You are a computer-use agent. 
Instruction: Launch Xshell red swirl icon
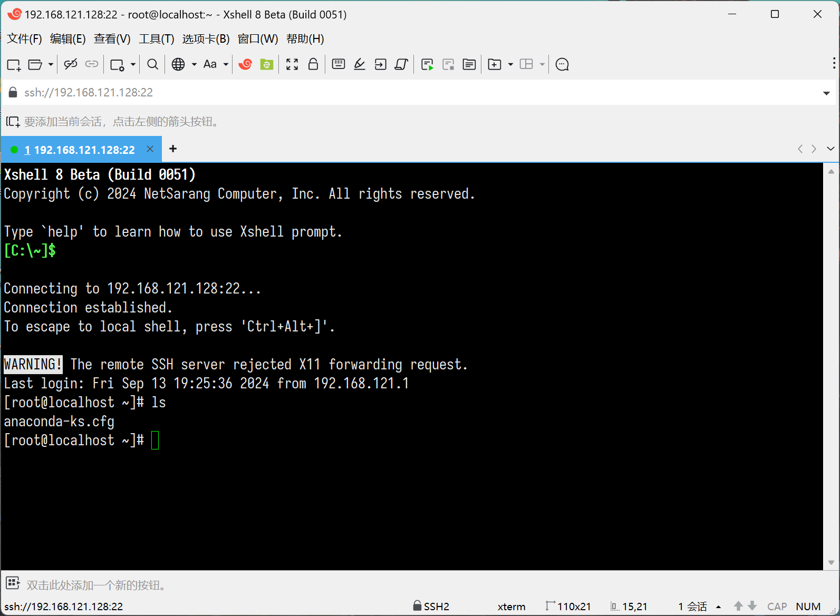tap(245, 64)
